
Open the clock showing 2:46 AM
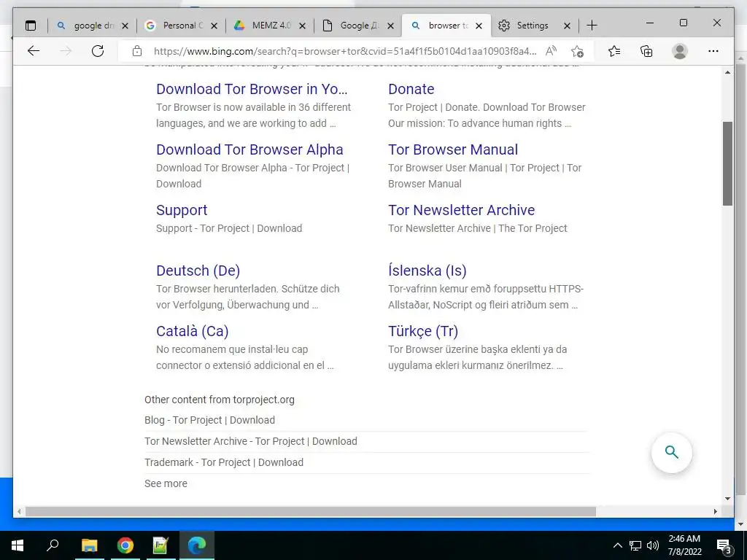click(x=684, y=545)
